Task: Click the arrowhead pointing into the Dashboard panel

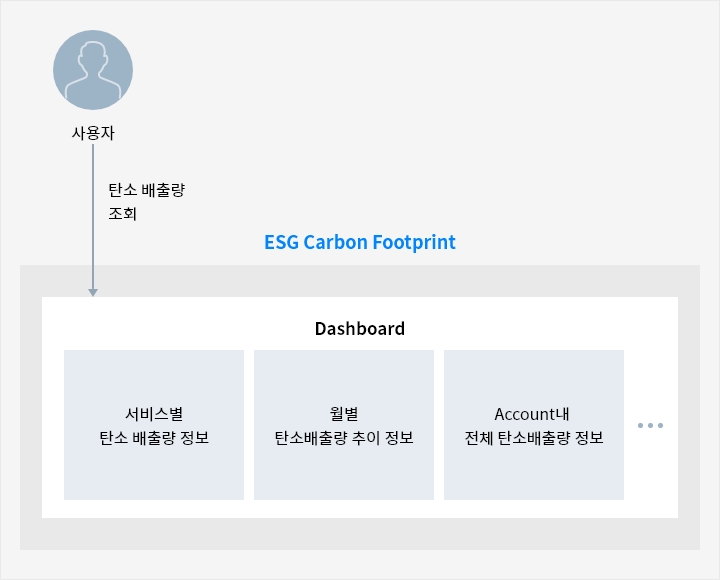Action: (x=93, y=291)
